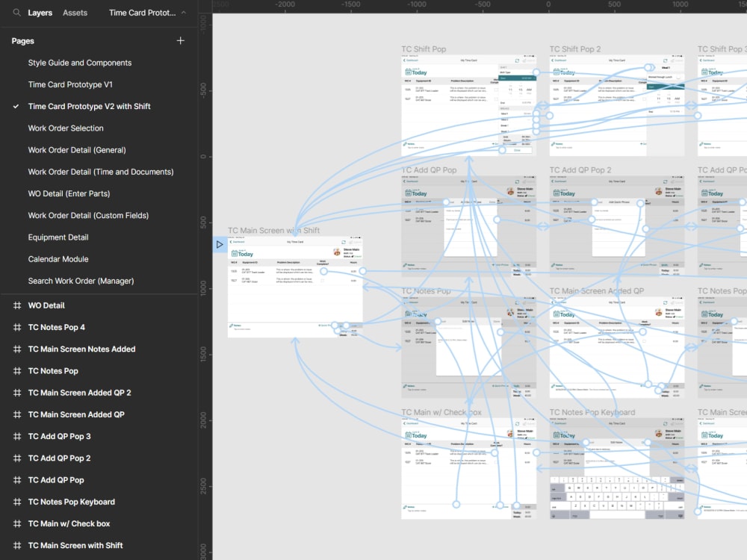Click the frame icon beside TC Main w/ Check box
Screen dimensions: 747x560
(17, 524)
